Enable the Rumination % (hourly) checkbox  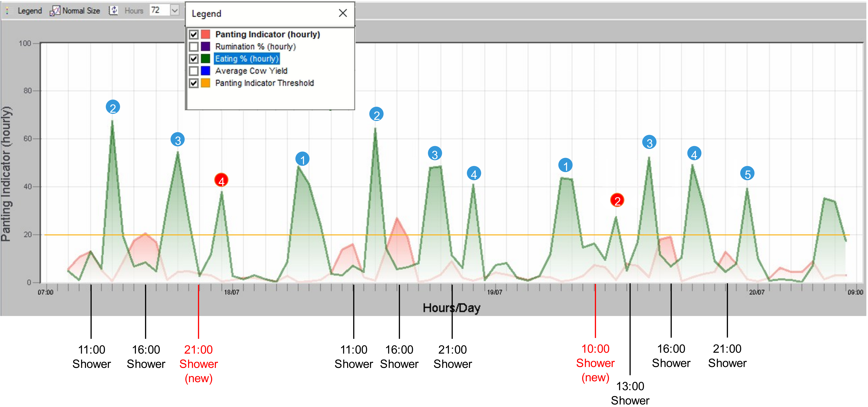(194, 47)
